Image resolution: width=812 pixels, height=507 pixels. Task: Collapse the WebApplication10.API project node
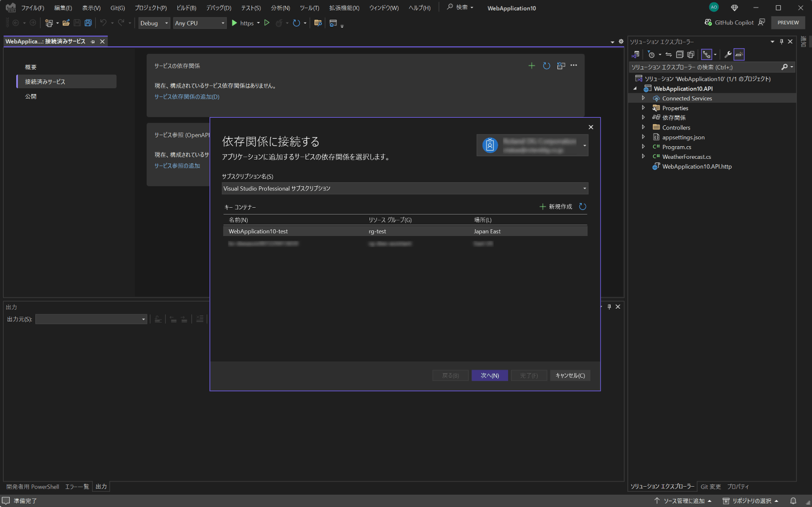(x=635, y=89)
